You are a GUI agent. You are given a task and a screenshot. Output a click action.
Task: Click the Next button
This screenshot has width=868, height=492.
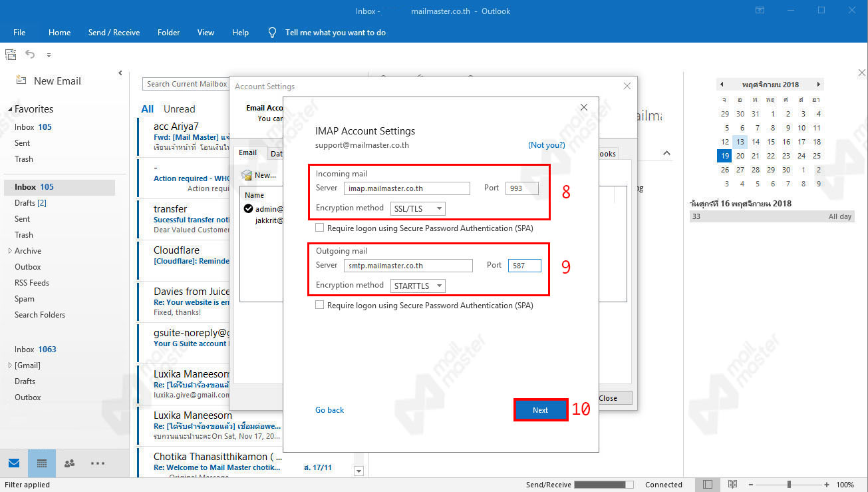click(x=541, y=410)
